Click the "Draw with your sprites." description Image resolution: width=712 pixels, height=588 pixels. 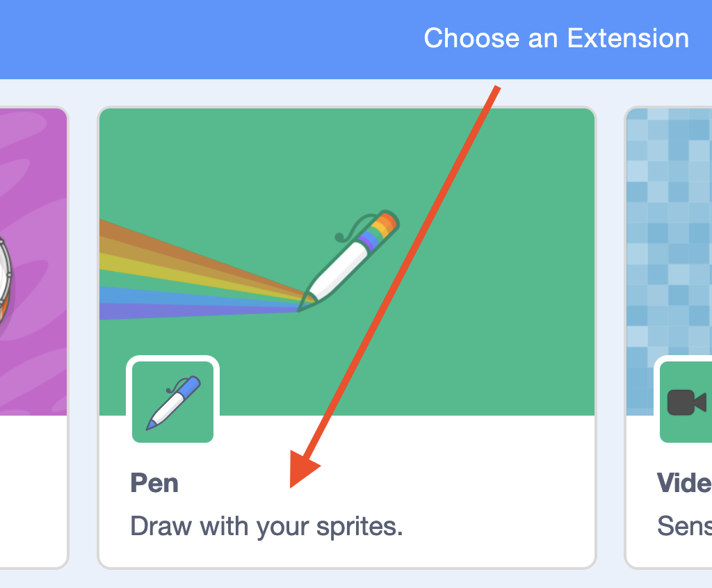(x=266, y=527)
